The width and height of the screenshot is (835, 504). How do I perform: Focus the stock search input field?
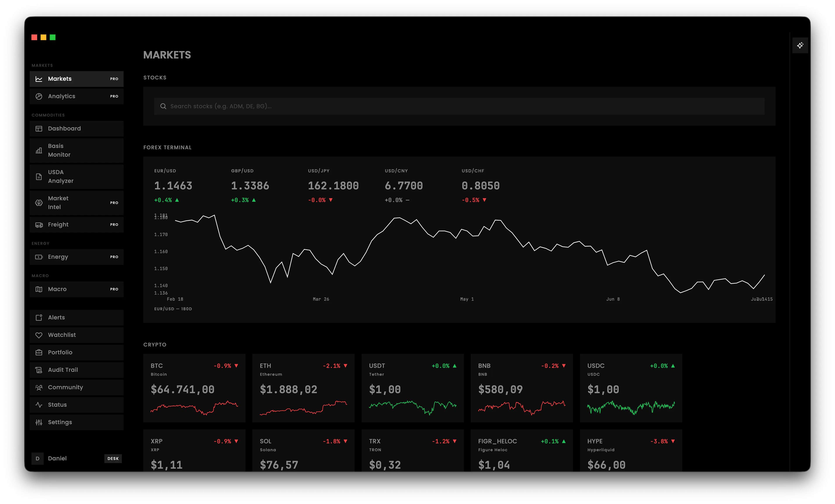coord(459,106)
